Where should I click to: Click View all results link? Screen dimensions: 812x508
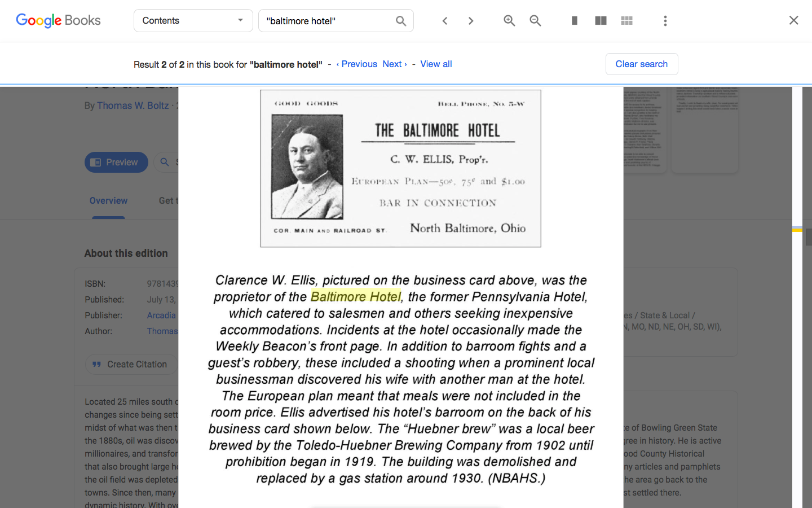pyautogui.click(x=436, y=64)
